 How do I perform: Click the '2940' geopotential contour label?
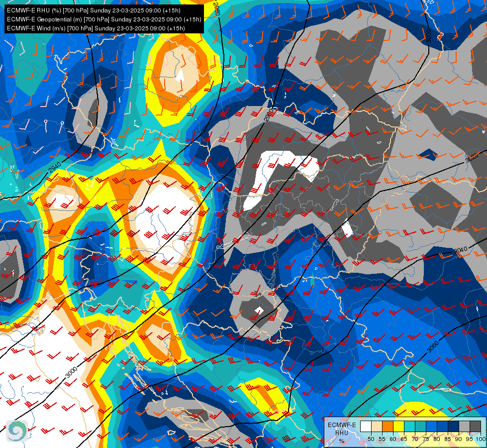coord(55,168)
